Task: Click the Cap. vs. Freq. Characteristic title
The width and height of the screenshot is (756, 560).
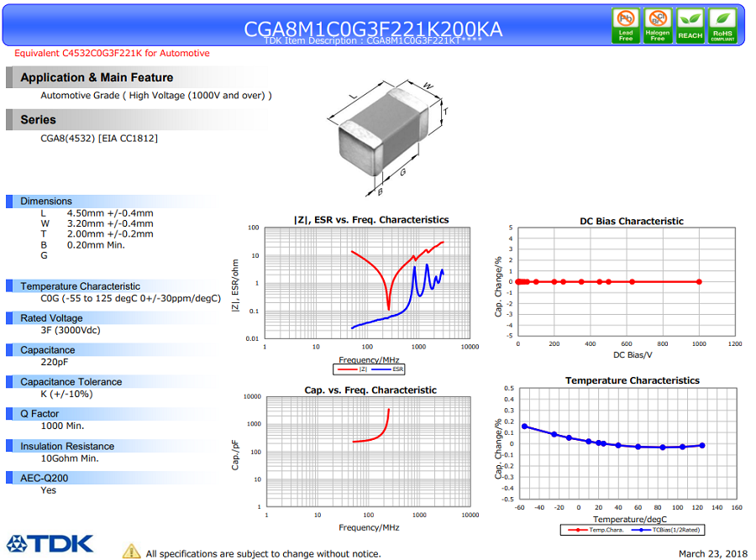Action: pos(370,390)
